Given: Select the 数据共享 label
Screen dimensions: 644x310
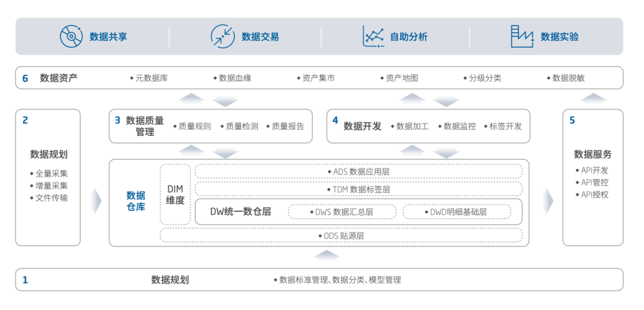Looking at the screenshot, I should [x=108, y=36].
